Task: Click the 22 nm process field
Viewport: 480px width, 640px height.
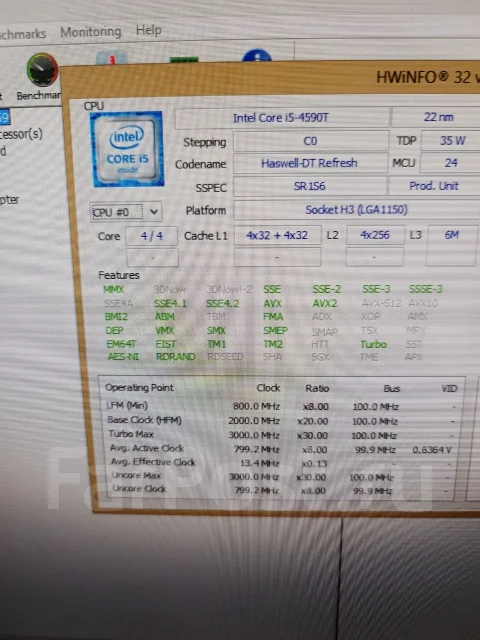Action: 436,118
